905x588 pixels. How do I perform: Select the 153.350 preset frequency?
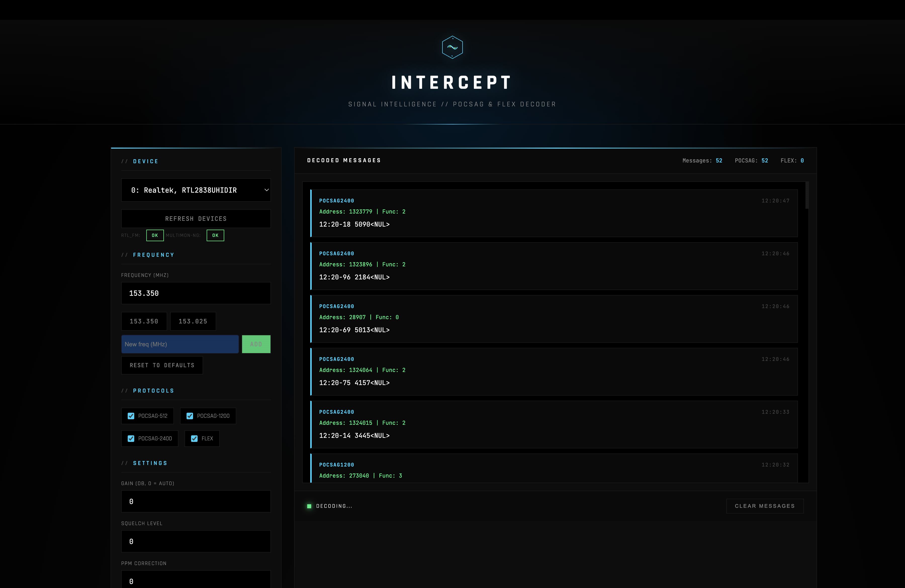[144, 321]
